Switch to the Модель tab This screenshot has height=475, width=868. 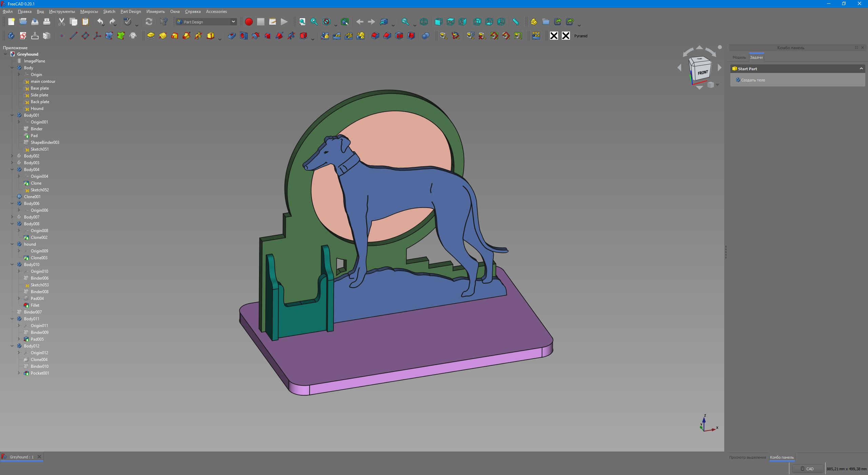[x=739, y=57]
